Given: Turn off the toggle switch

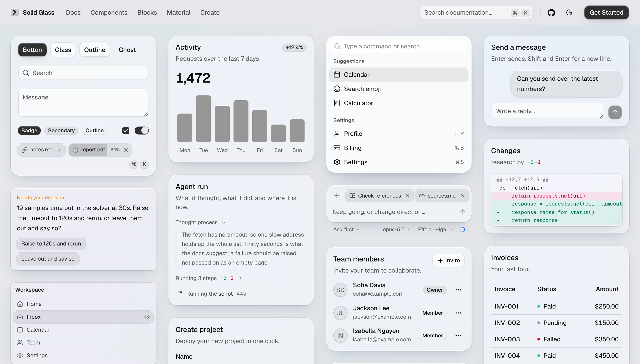Looking at the screenshot, I should [142, 131].
